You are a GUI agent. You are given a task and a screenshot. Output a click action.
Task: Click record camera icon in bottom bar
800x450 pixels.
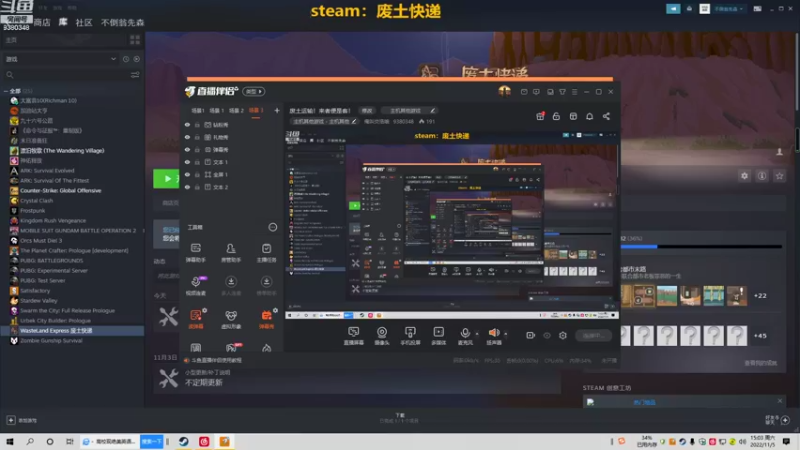click(531, 335)
